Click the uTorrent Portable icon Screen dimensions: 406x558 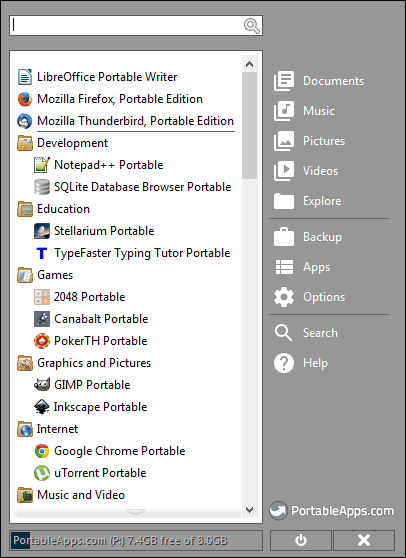point(42,473)
